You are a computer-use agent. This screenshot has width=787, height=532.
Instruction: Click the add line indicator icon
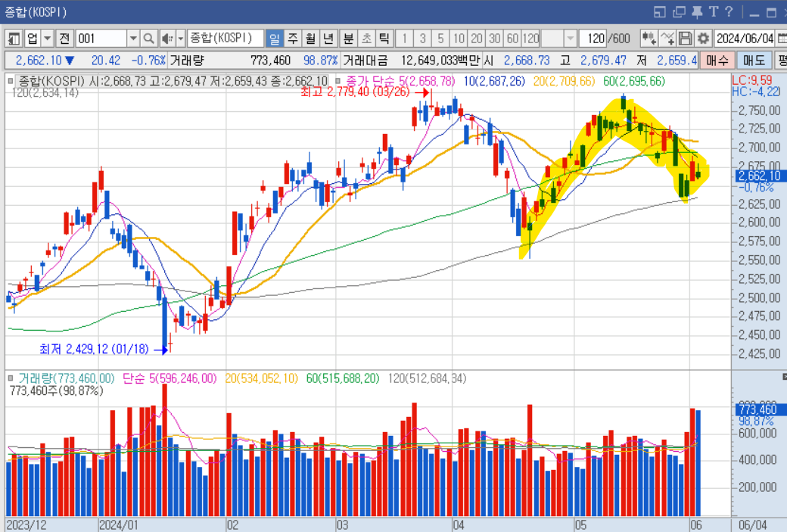pos(667,38)
